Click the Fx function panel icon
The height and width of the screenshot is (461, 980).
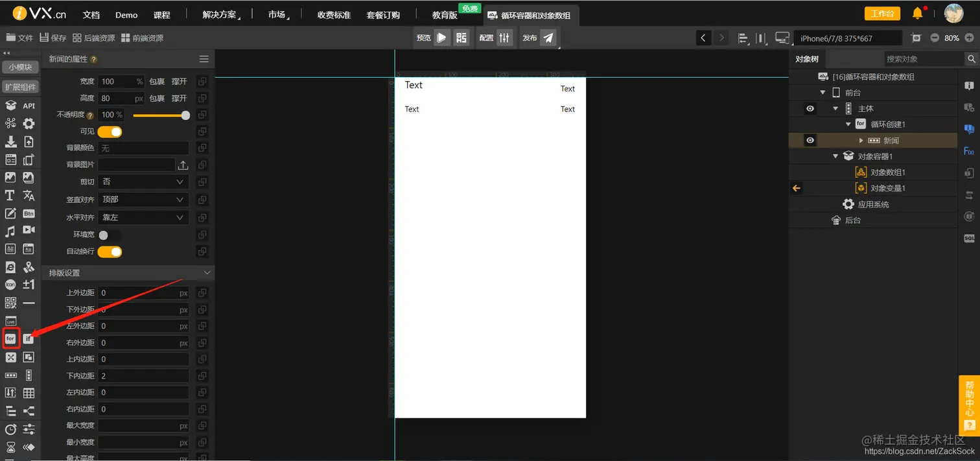[969, 151]
